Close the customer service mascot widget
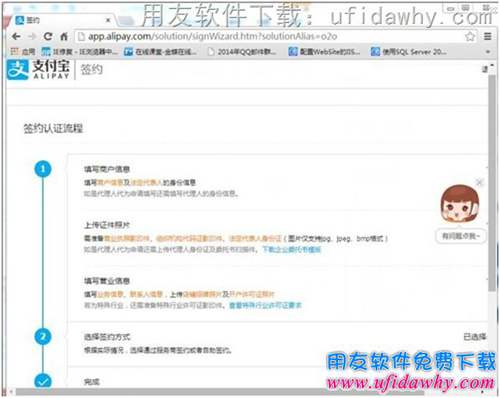Viewport: 500px width, 398px height. [479, 182]
